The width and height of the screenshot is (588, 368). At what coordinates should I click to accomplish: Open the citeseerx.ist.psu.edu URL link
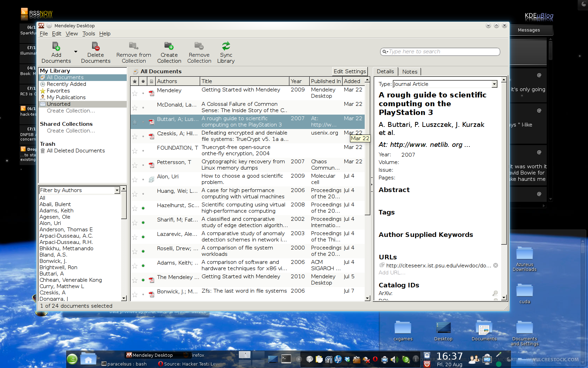(x=439, y=266)
